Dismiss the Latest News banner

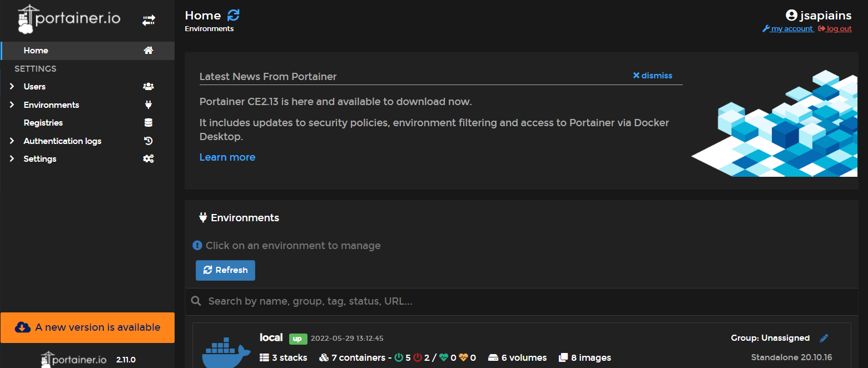tap(652, 76)
